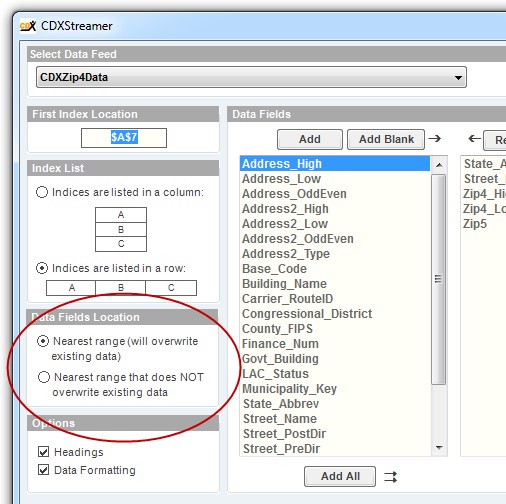The image size is (506, 504).
Task: Open the CDXZip4Data data feed dropdown
Action: (x=251, y=77)
